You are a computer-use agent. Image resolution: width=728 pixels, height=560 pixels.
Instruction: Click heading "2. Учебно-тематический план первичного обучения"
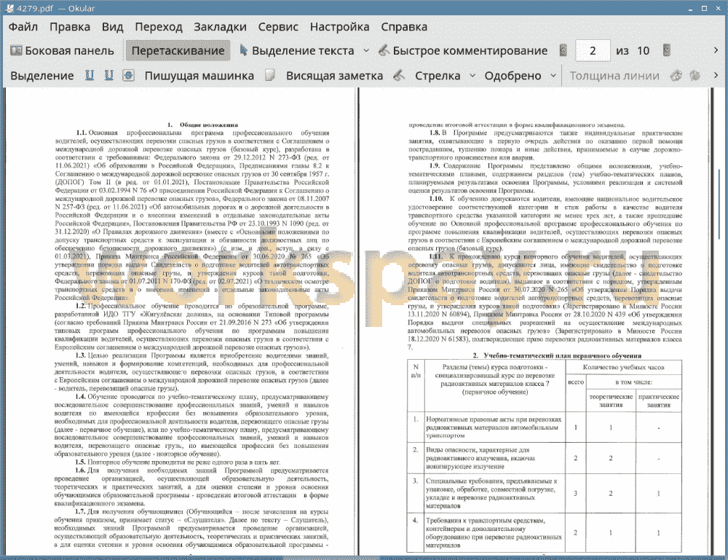pos(557,355)
